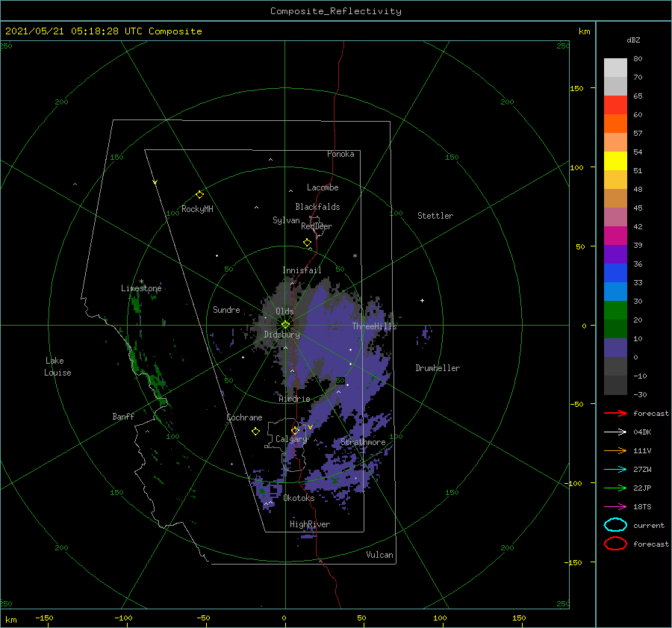672x628 pixels.
Task: Click the Innisfail city label
Action: pyautogui.click(x=302, y=270)
